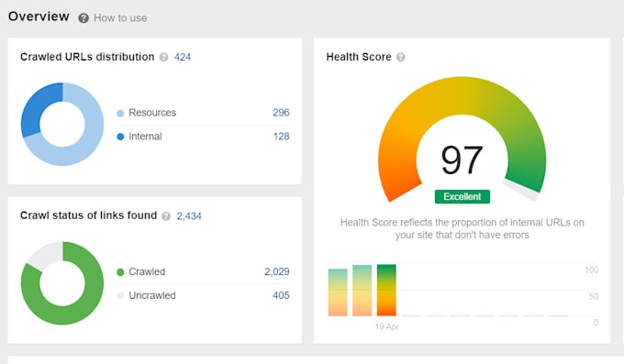This screenshot has height=364, width=624.
Task: Click the Health Score value 97
Action: tap(462, 160)
